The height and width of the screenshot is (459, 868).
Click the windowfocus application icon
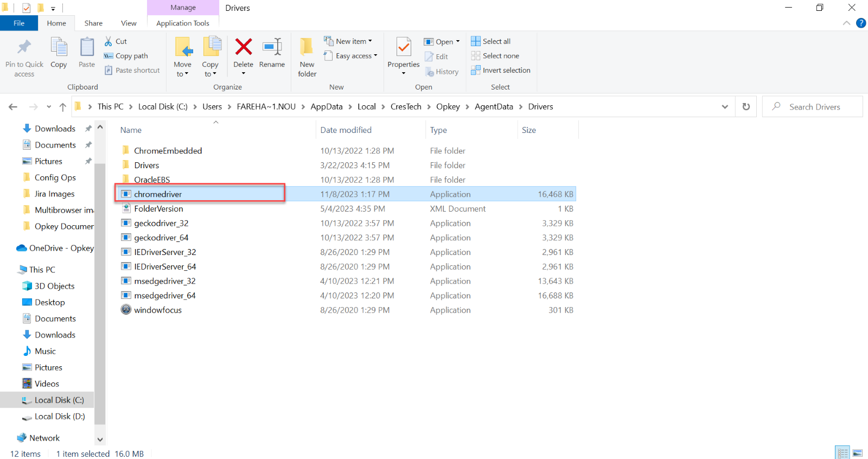tap(126, 310)
